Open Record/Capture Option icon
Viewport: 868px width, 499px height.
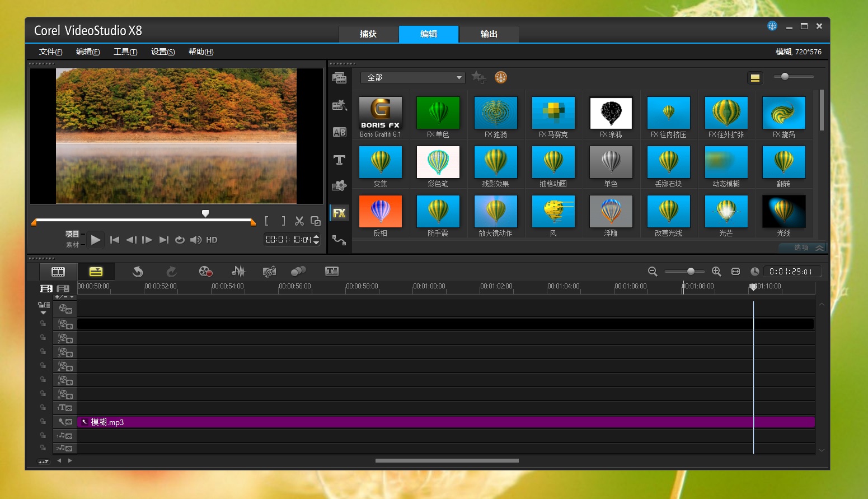[205, 272]
